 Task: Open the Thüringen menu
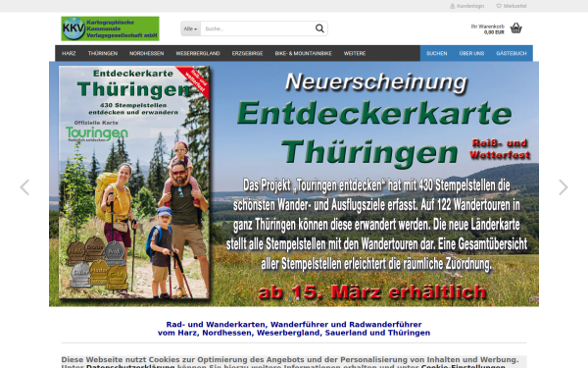tap(103, 53)
